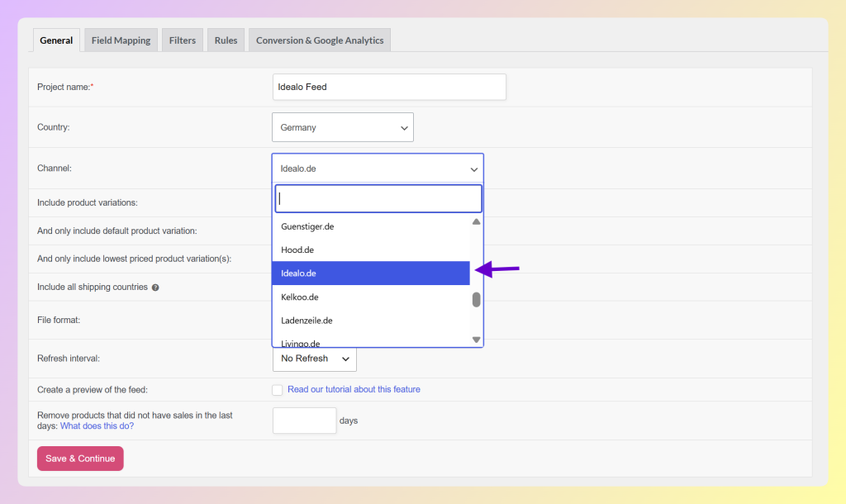Click the channel list scrollbar thumb
This screenshot has height=504, width=846.
click(476, 299)
